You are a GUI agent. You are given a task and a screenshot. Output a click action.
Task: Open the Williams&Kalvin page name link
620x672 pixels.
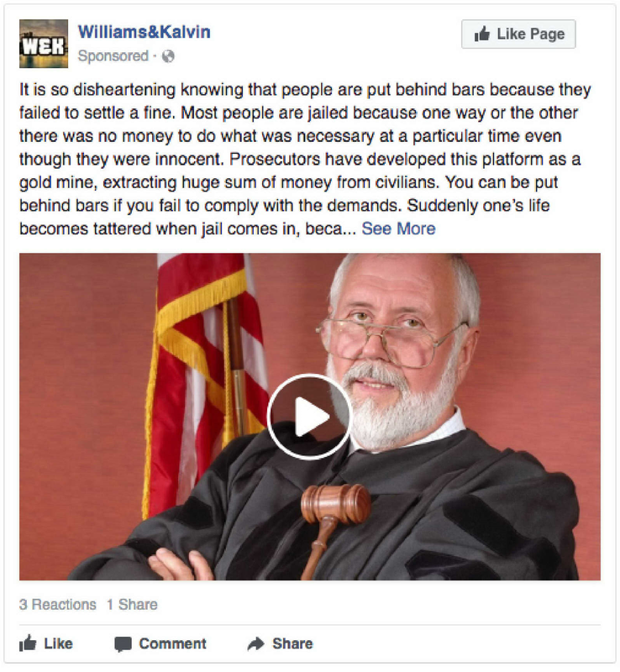coord(144,32)
